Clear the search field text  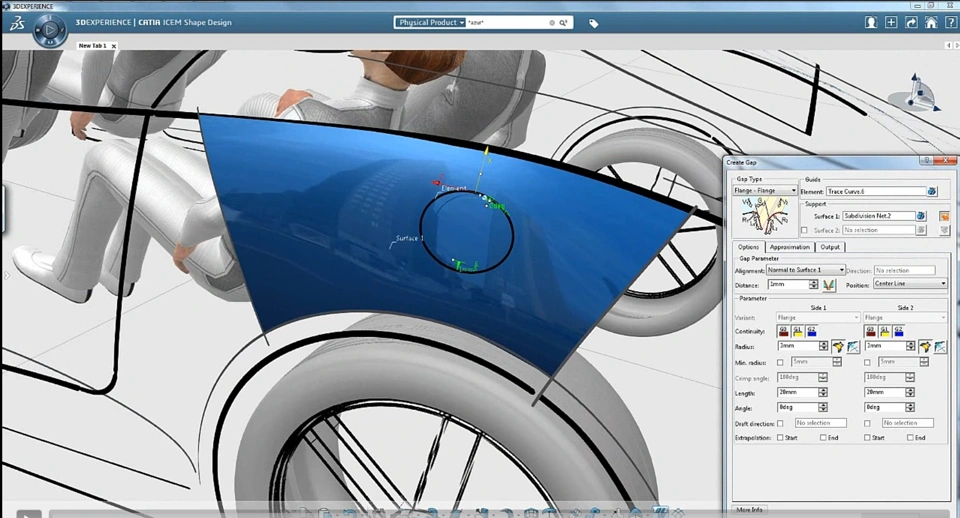[552, 23]
